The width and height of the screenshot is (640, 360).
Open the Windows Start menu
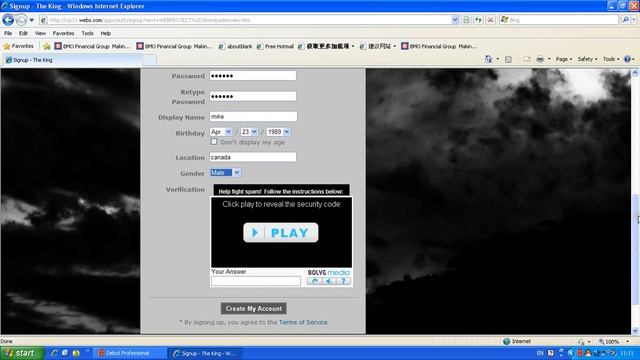point(22,353)
